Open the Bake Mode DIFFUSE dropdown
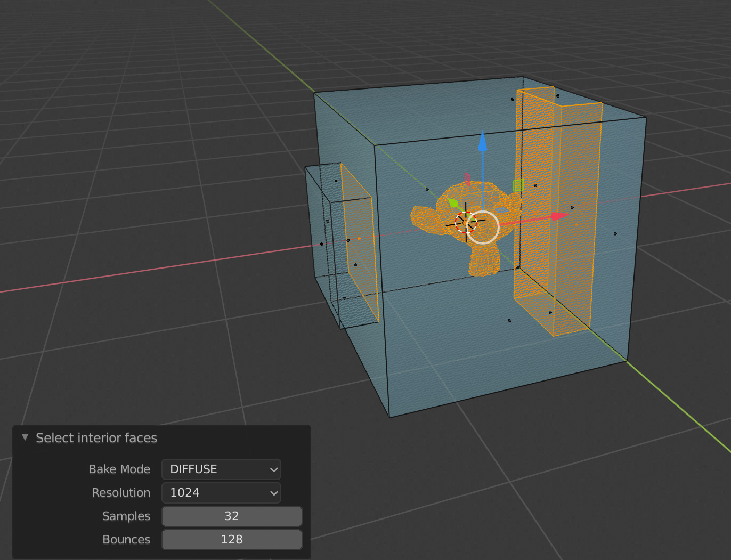 [x=221, y=469]
